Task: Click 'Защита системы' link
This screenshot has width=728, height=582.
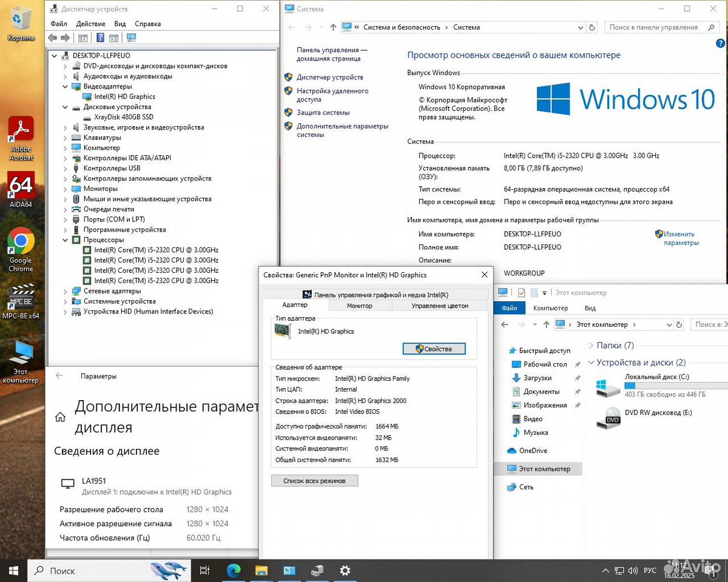Action: [323, 112]
